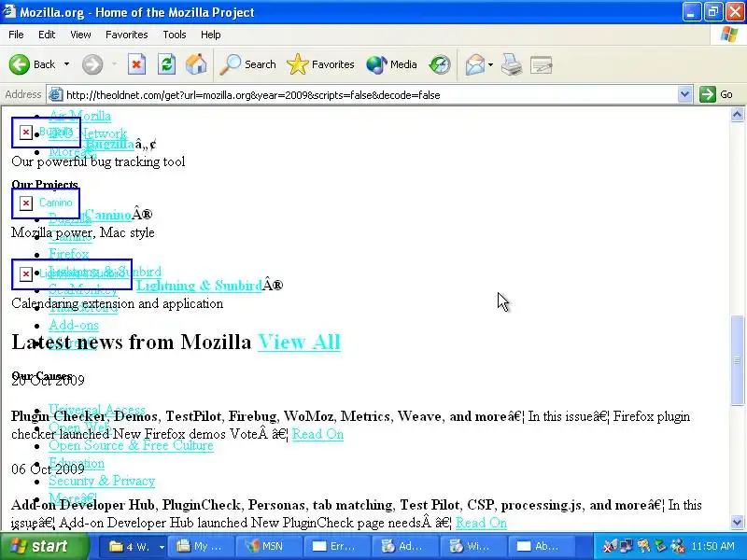747x560 pixels.
Task: Go to the Home page icon
Action: (x=196, y=64)
